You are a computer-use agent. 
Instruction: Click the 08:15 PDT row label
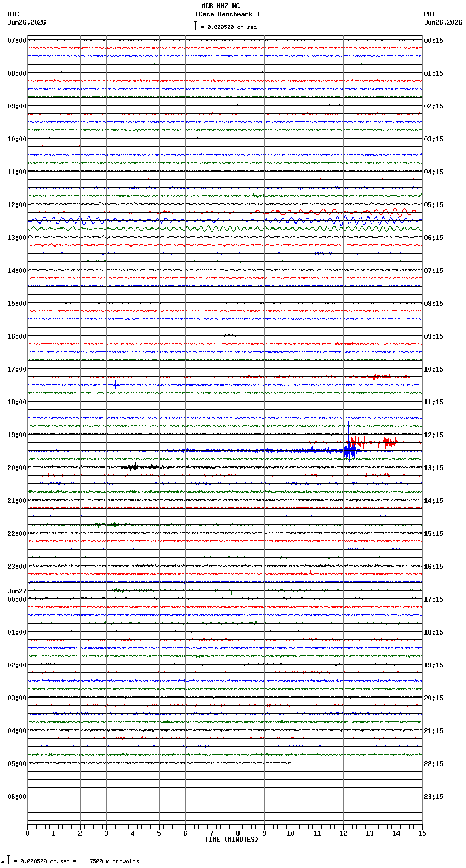coord(434,304)
